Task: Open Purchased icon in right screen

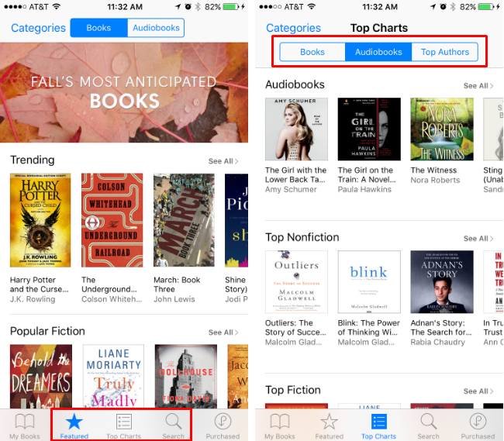Action: (x=478, y=421)
